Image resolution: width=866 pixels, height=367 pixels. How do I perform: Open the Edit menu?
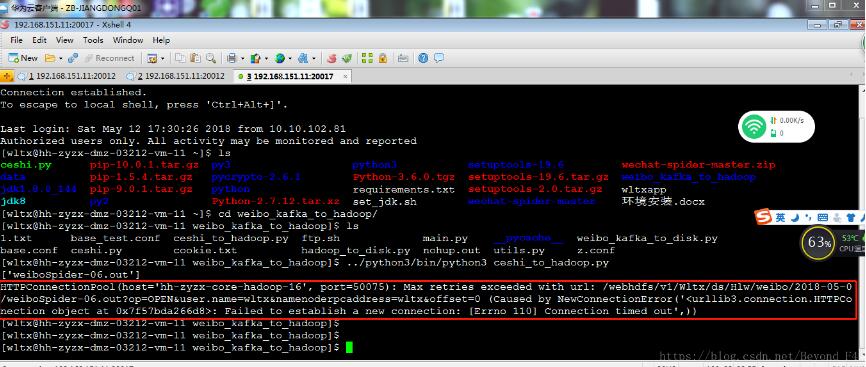39,40
